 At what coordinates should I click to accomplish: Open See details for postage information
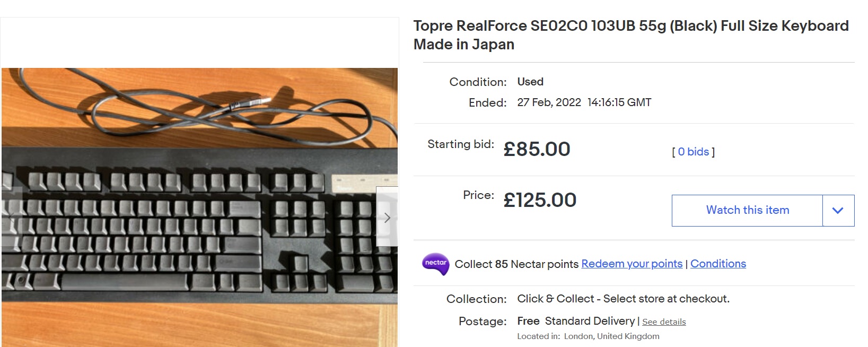[663, 322]
